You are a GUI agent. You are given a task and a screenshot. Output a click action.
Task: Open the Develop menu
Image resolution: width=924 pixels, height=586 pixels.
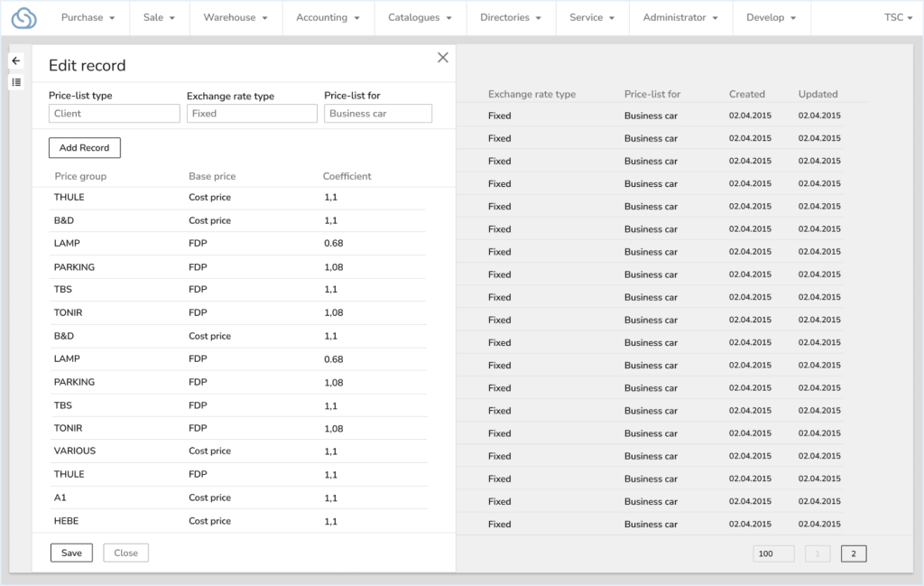point(770,17)
